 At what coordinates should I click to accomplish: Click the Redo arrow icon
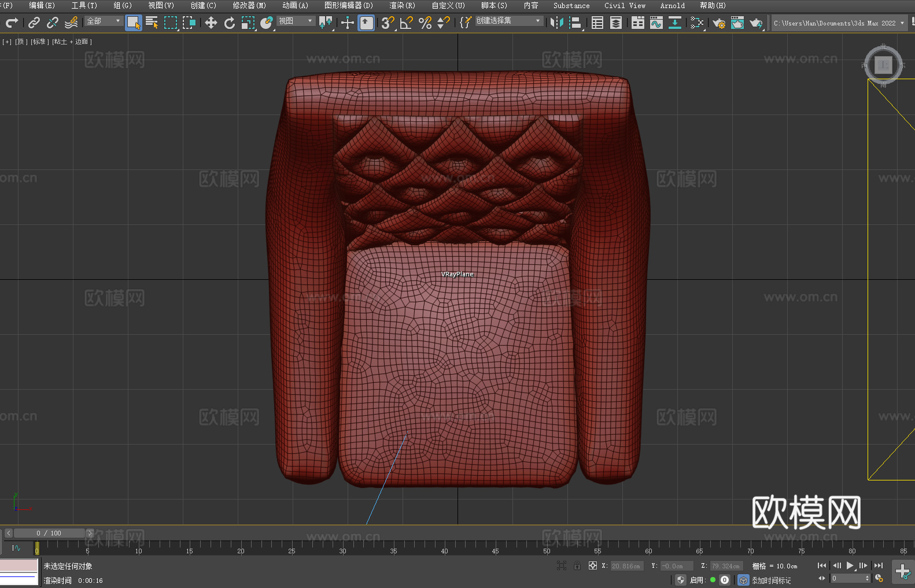pyautogui.click(x=12, y=23)
